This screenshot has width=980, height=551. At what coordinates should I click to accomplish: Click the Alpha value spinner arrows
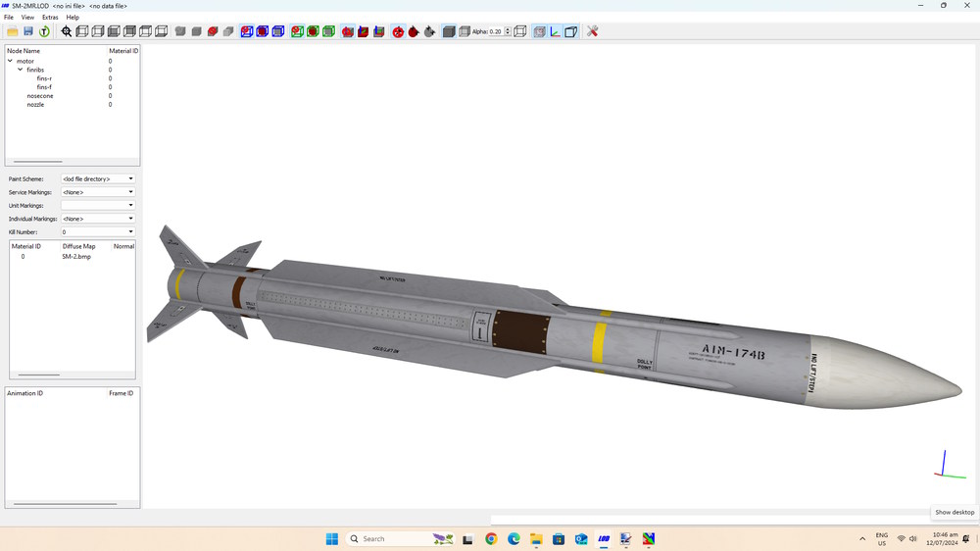tap(508, 31)
